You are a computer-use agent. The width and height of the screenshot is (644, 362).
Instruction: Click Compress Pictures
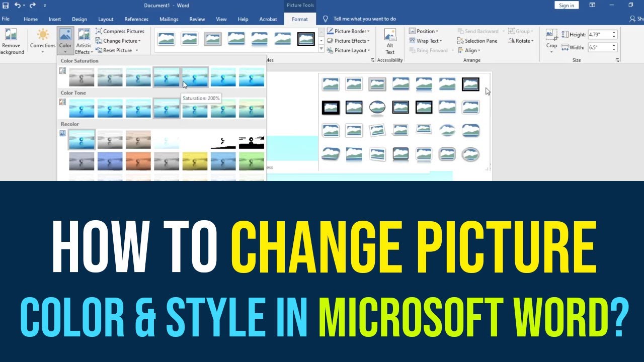click(x=120, y=31)
